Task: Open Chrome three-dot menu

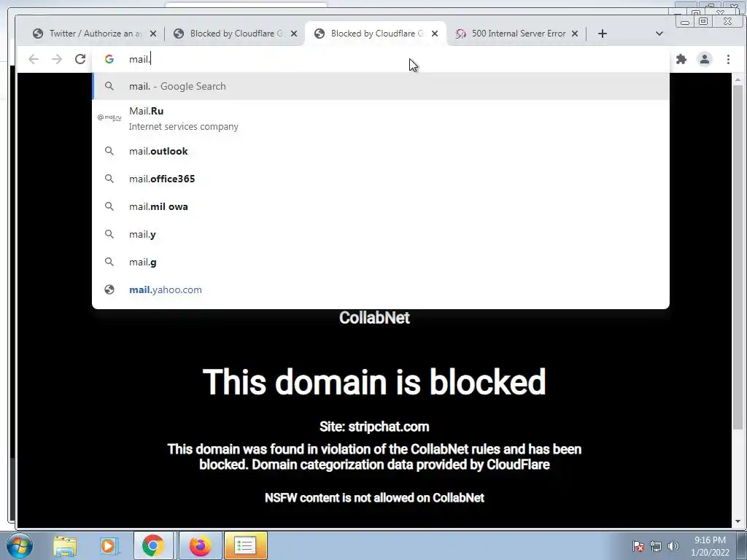Action: [728, 59]
